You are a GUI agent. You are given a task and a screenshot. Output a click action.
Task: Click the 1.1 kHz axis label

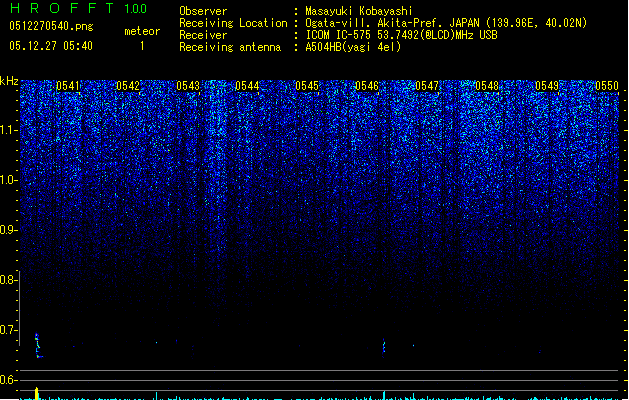(8, 130)
